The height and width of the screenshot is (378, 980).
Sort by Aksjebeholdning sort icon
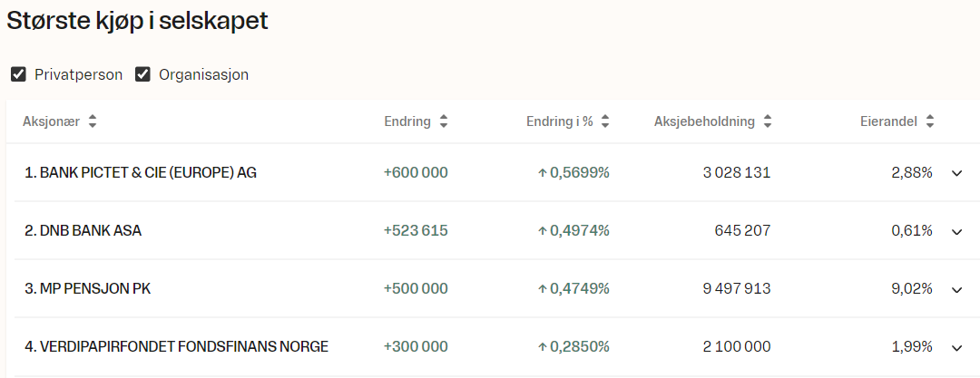[x=768, y=121]
